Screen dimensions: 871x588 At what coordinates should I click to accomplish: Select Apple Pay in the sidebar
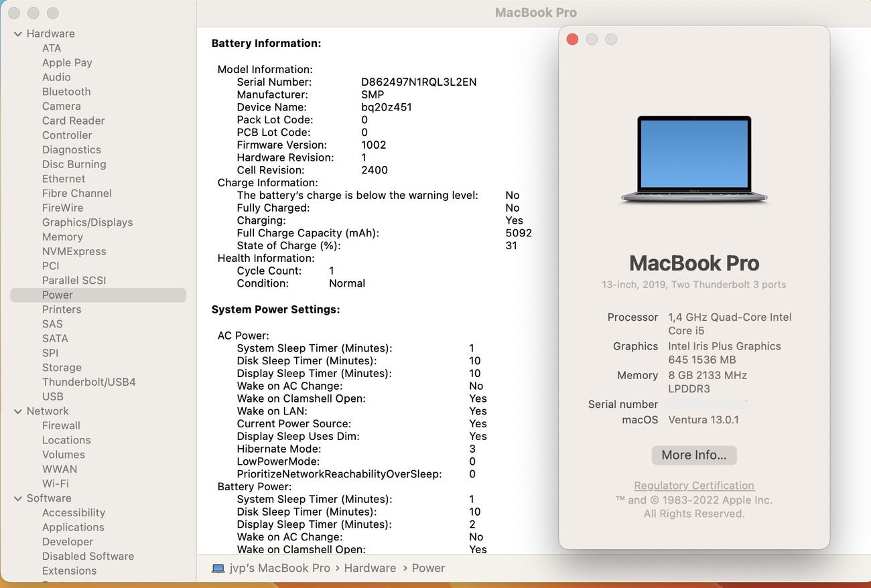(67, 63)
